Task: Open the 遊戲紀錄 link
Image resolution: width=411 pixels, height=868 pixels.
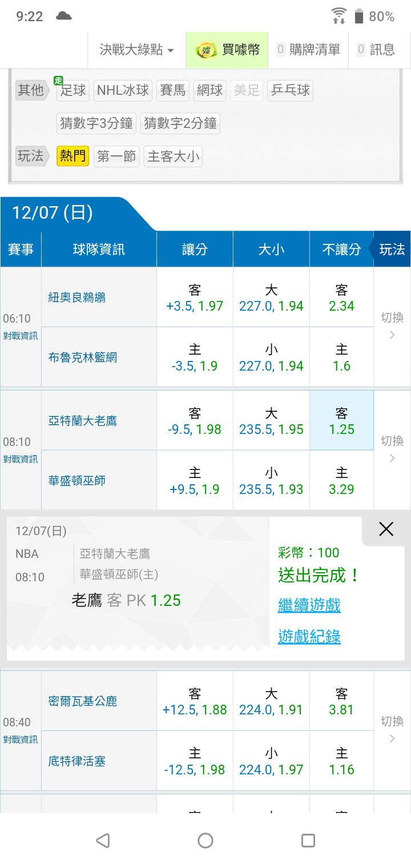Action: 309,636
